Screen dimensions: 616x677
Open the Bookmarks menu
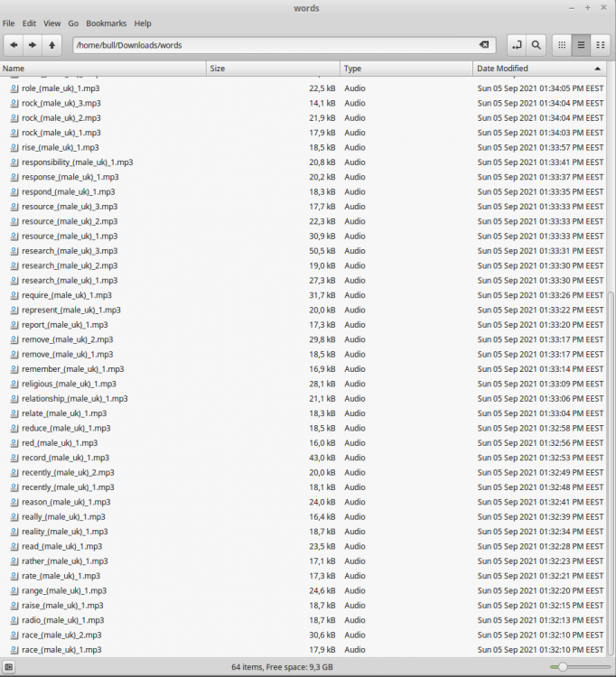point(106,23)
